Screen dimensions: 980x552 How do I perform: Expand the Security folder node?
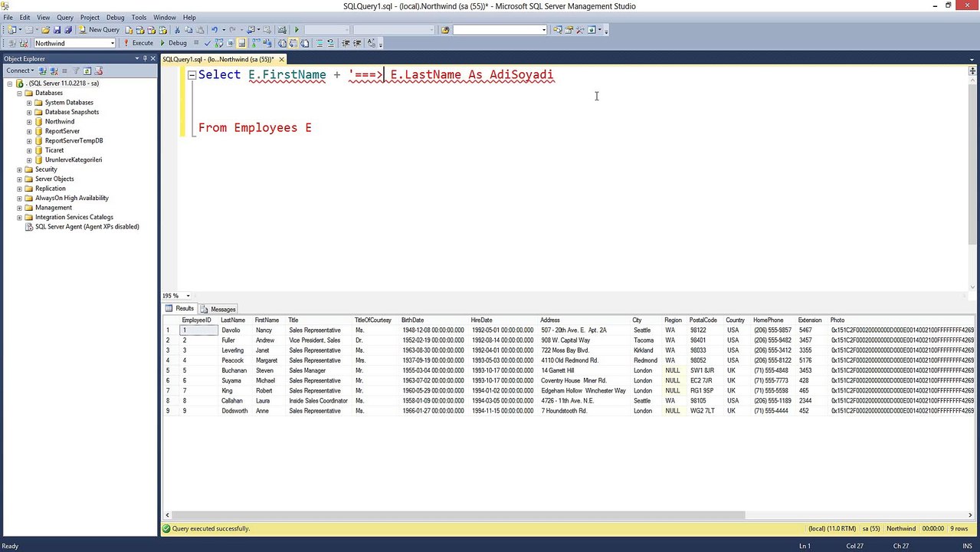tap(20, 169)
